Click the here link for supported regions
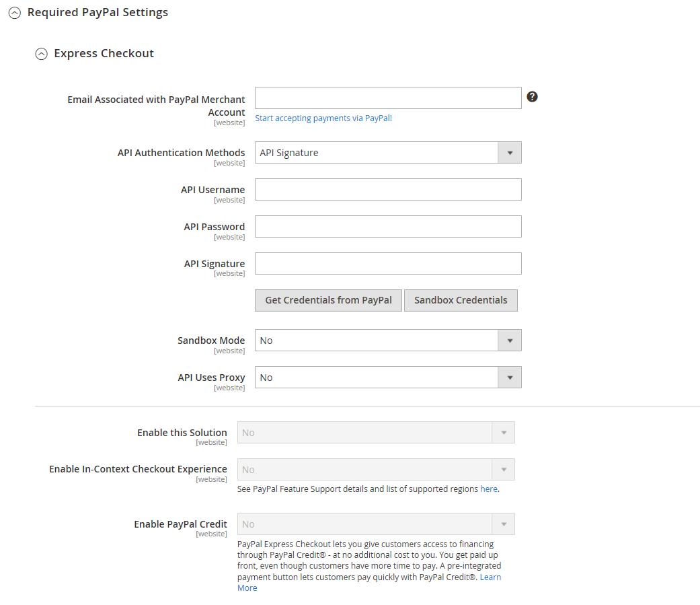Viewport: 700px width, 605px height. [489, 489]
